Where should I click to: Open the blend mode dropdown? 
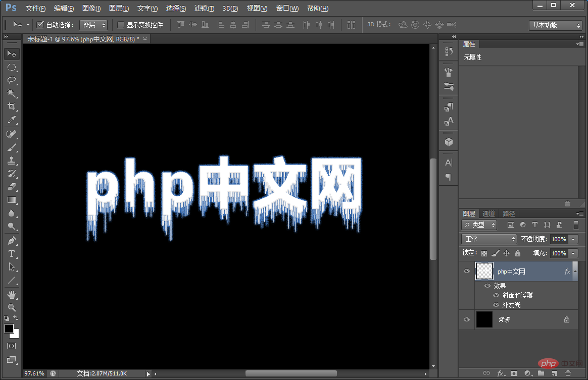[x=489, y=239]
